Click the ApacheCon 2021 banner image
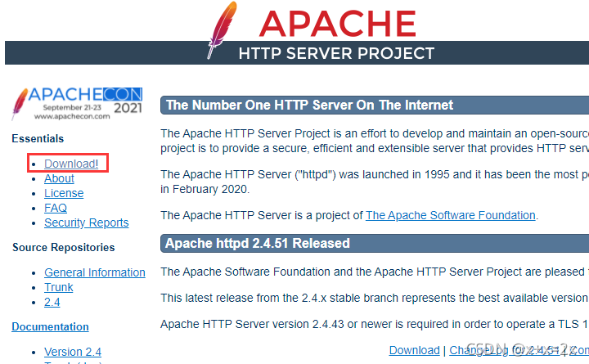The image size is (589, 364). [78, 103]
